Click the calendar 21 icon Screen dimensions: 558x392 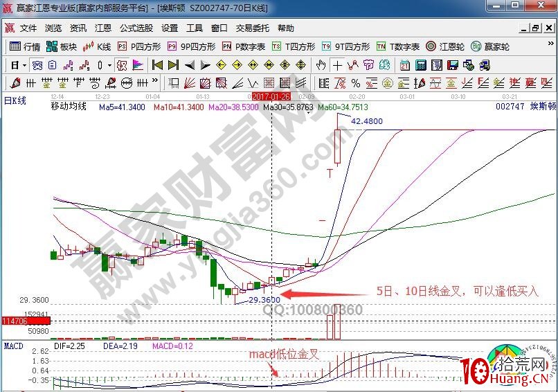click(404, 65)
